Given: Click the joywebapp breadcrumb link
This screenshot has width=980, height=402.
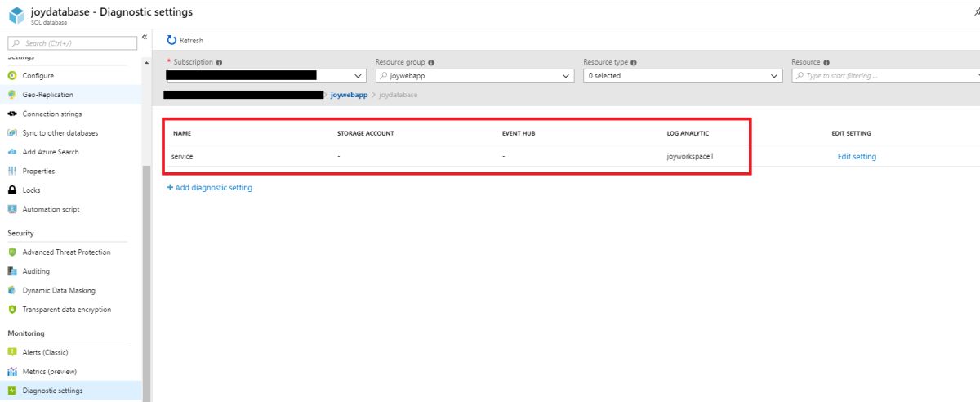Looking at the screenshot, I should point(350,95).
